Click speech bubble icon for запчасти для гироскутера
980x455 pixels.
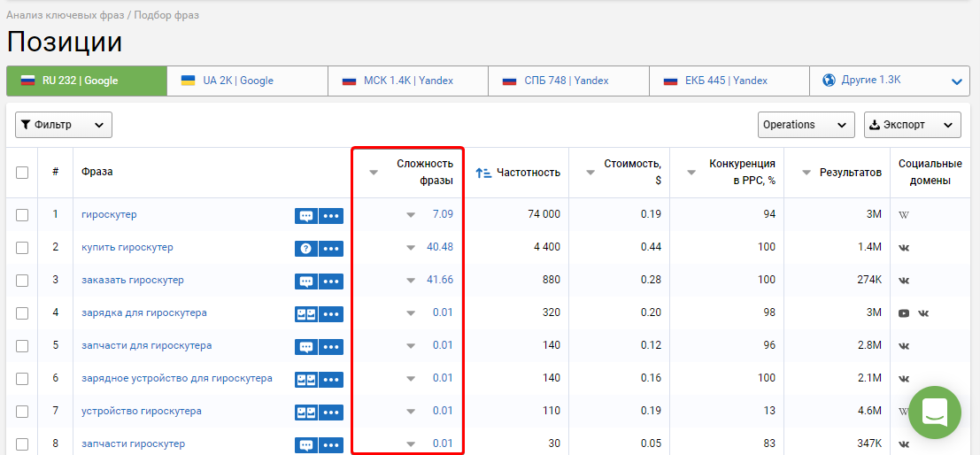pos(306,347)
